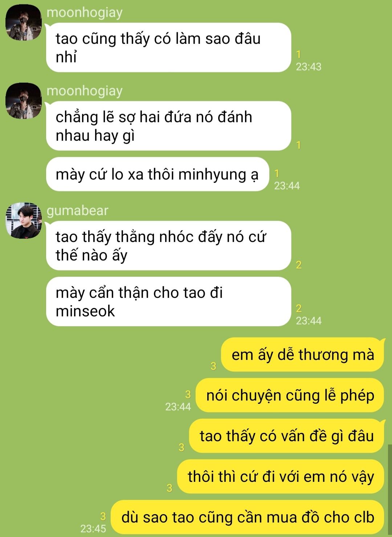Tap the 'tao thấy thằng nhóc đấy' message bubble
This screenshot has width=392, height=537.
(169, 246)
